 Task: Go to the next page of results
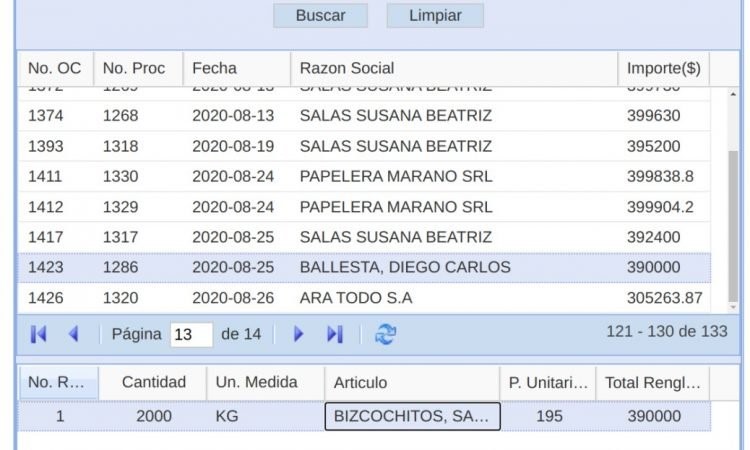pos(298,334)
